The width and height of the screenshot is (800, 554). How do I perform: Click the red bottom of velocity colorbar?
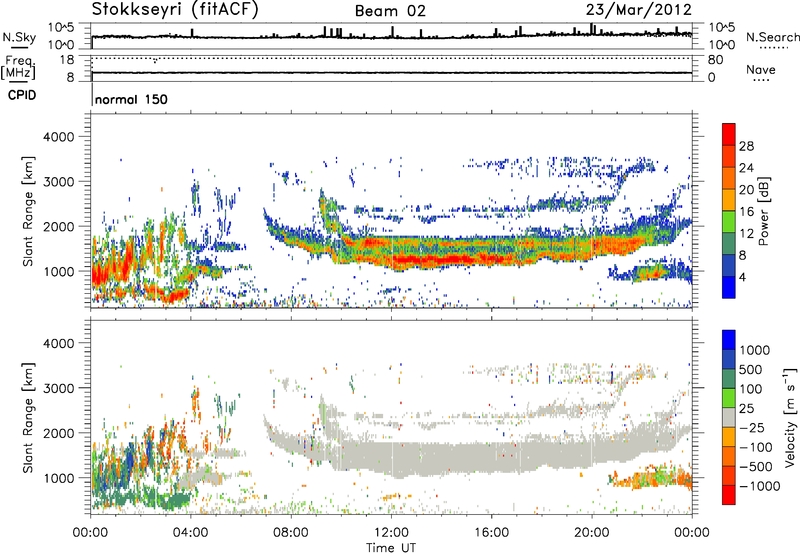coord(729,495)
